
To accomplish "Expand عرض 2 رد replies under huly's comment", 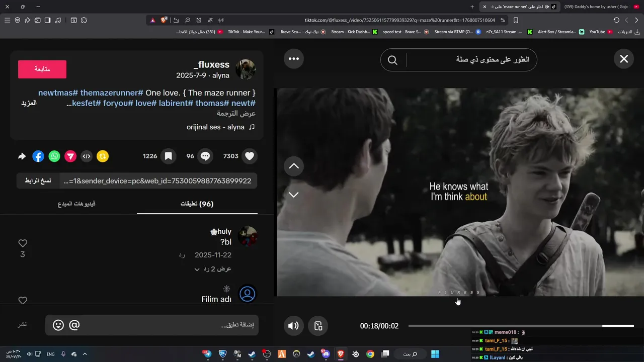I will click(213, 269).
